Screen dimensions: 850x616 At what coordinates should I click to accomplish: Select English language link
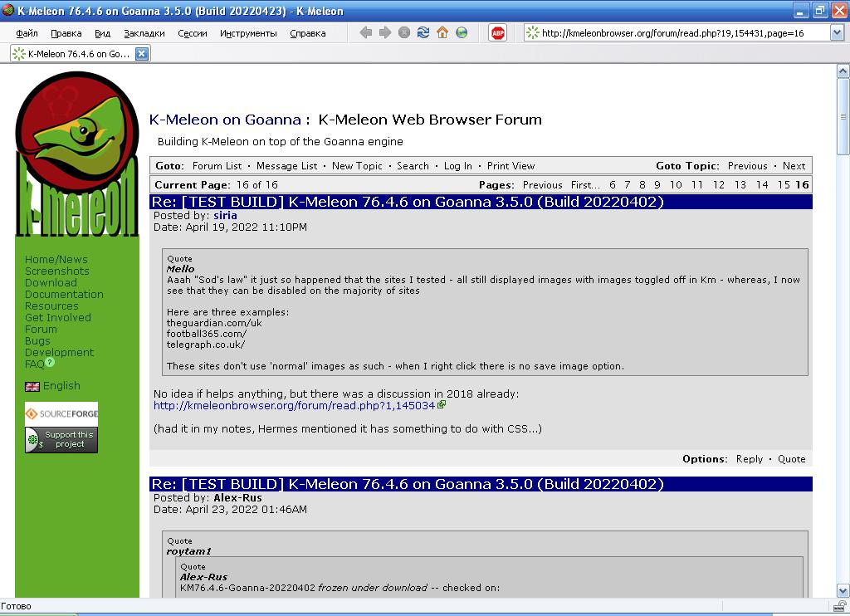(x=61, y=386)
